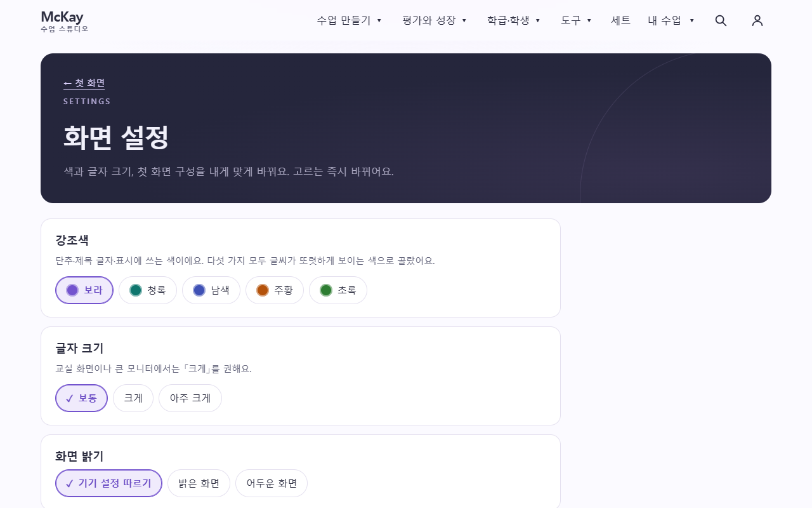This screenshot has height=508, width=812.
Task: Set font size to 크게
Action: [133, 398]
